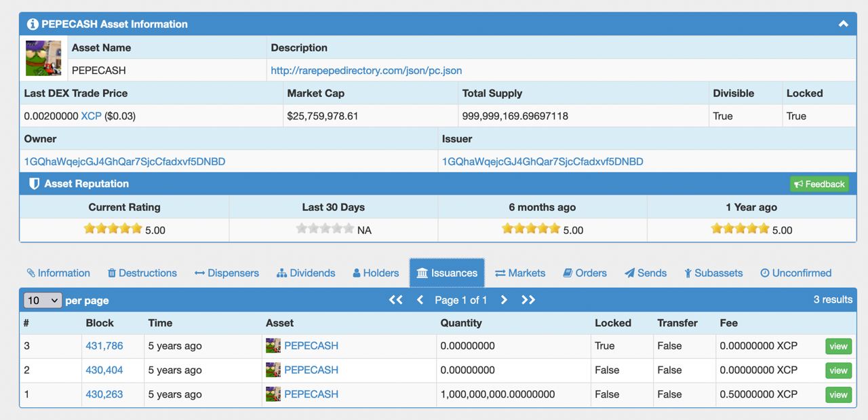The image size is (868, 420).
Task: Click the Page 1 of 1 indicator
Action: [x=461, y=300]
